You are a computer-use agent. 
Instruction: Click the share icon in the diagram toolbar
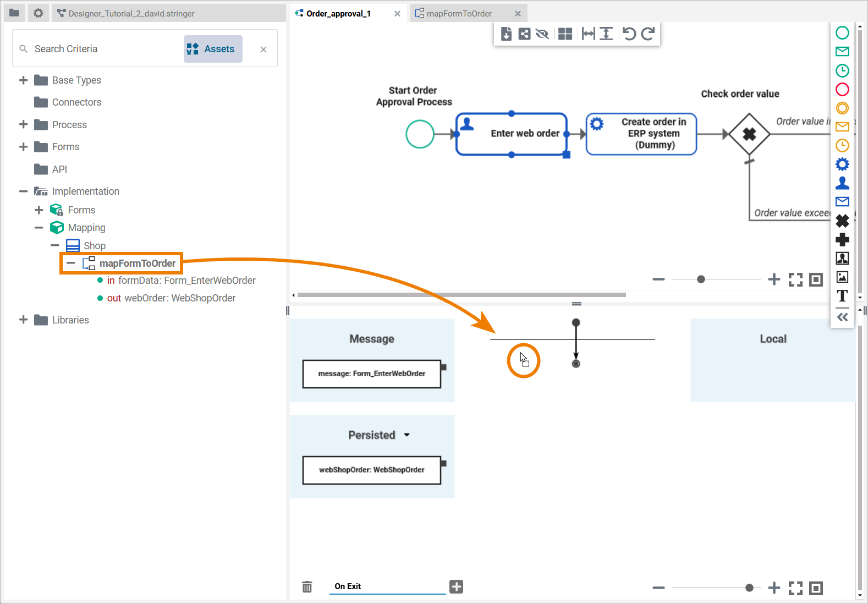pos(525,34)
